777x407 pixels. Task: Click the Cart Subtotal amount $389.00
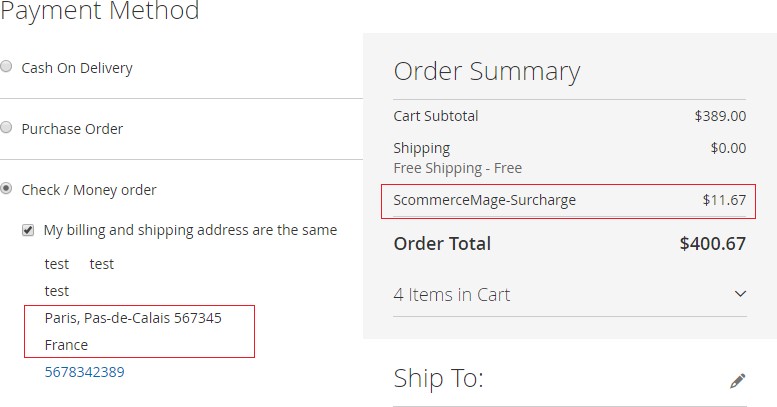(720, 116)
